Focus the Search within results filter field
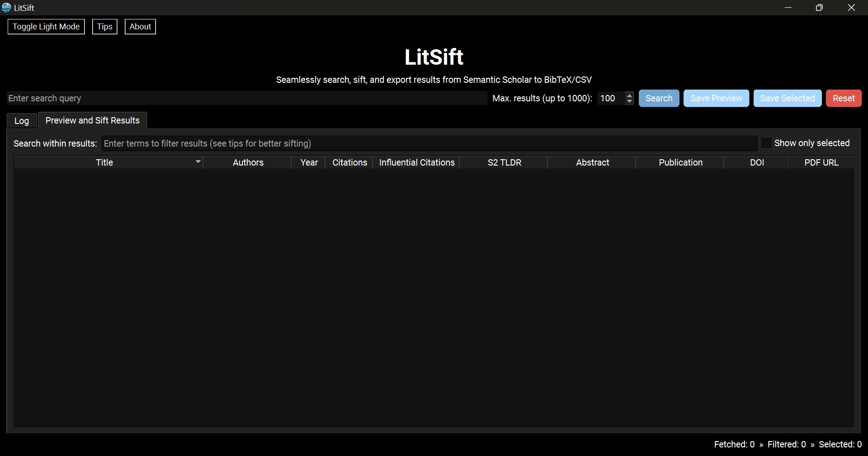 pyautogui.click(x=429, y=143)
